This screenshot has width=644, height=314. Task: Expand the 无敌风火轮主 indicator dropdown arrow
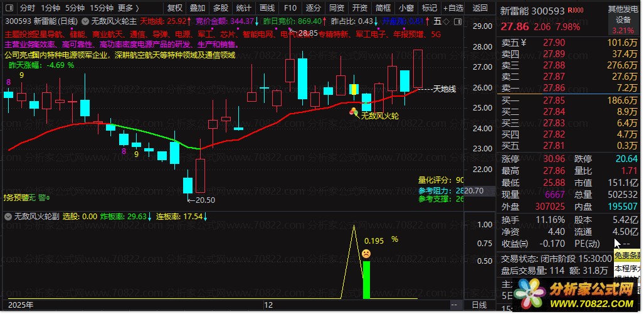pyautogui.click(x=85, y=21)
